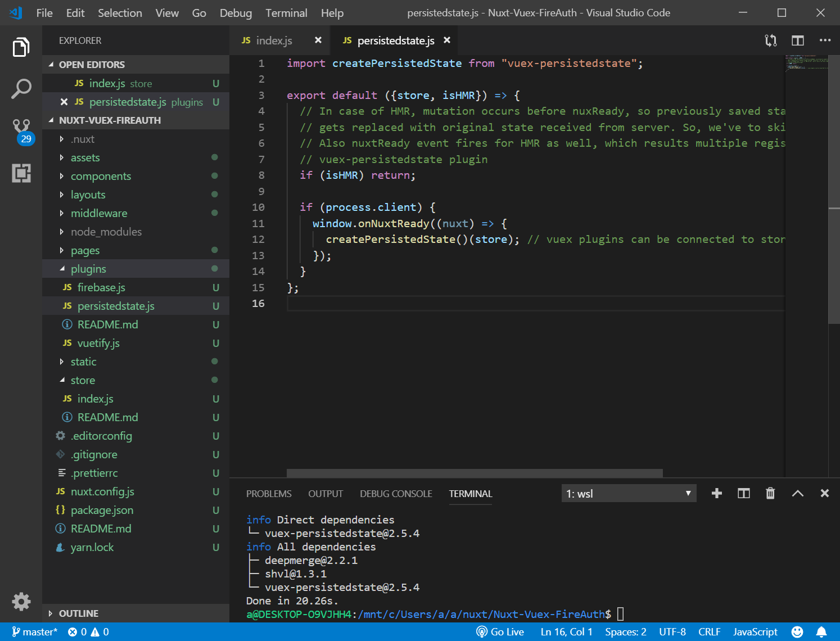The width and height of the screenshot is (840, 641).
Task: Open the Selection menu
Action: click(x=120, y=12)
